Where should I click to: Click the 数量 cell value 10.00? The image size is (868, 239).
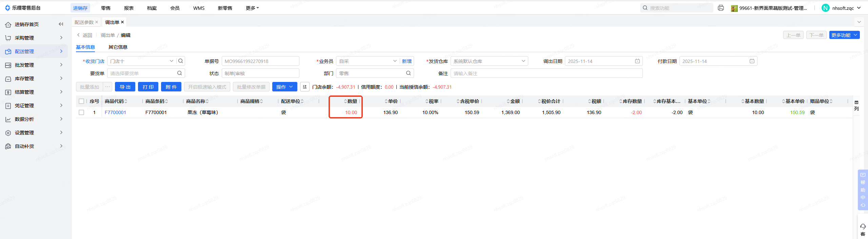(x=351, y=112)
